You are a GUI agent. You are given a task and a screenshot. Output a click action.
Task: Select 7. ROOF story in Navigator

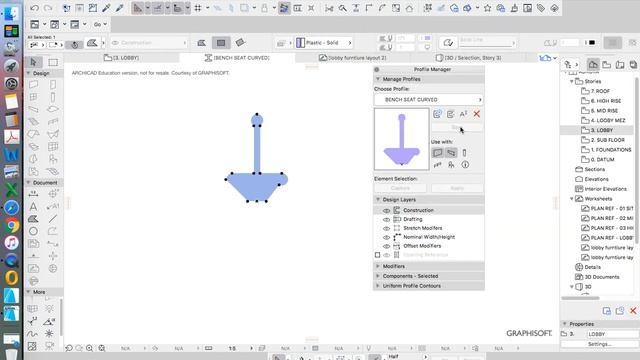[600, 91]
